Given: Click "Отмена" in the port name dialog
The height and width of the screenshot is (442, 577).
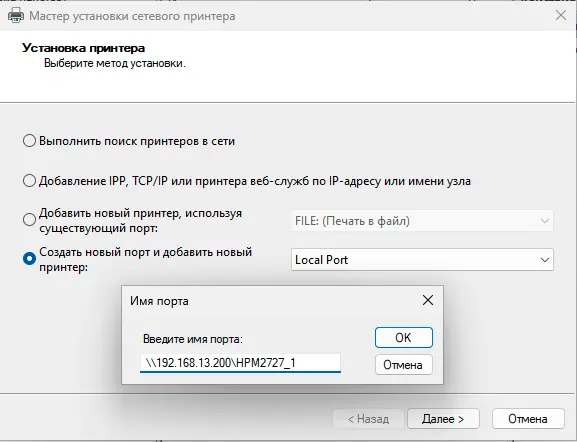Looking at the screenshot, I should [x=404, y=365].
